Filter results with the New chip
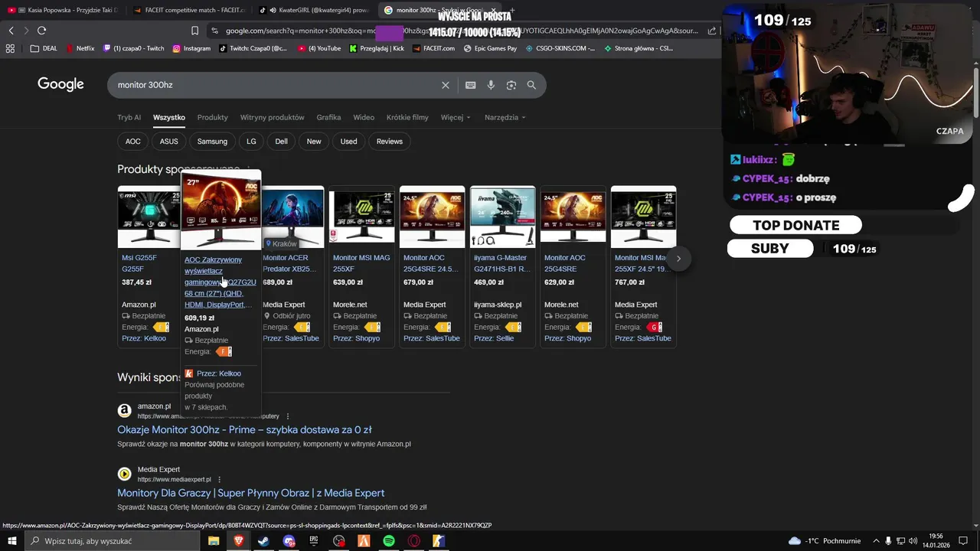The image size is (980, 551). pos(314,142)
